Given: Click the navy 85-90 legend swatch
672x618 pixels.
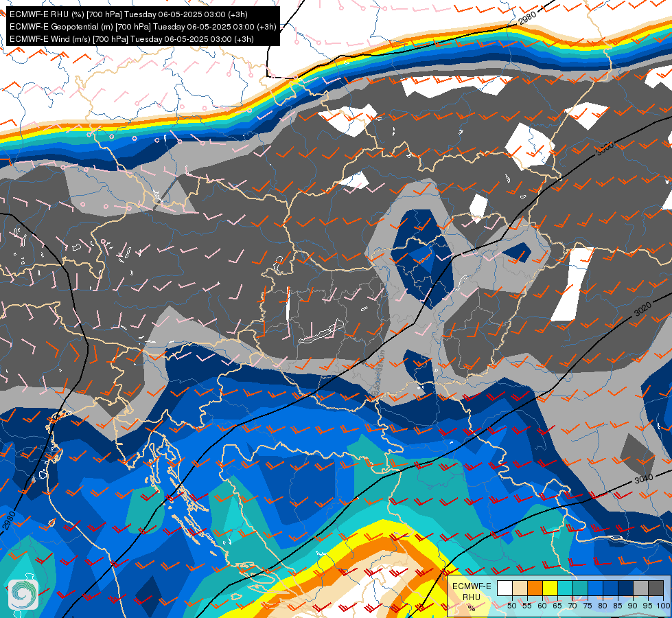Looking at the screenshot, I should (625, 588).
